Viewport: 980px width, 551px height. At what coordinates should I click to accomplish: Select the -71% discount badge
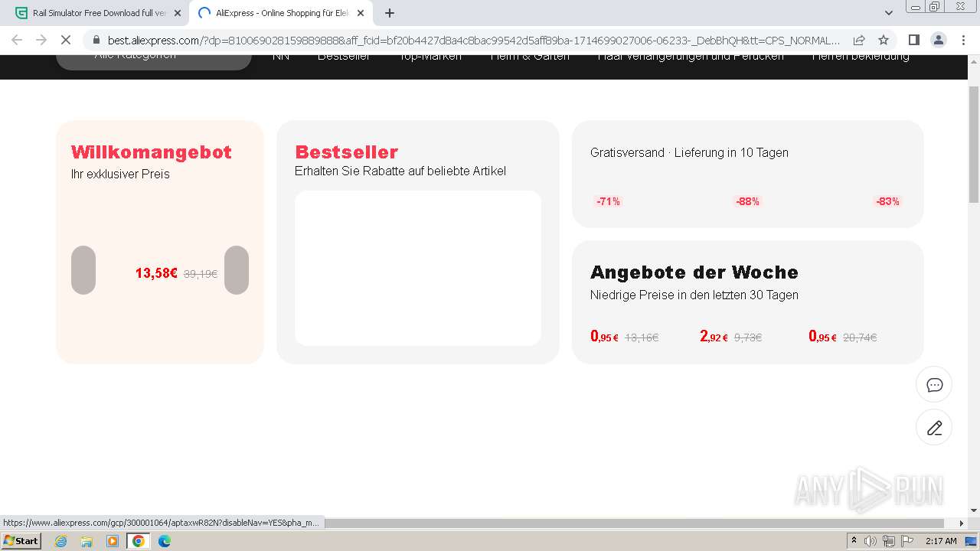click(608, 201)
